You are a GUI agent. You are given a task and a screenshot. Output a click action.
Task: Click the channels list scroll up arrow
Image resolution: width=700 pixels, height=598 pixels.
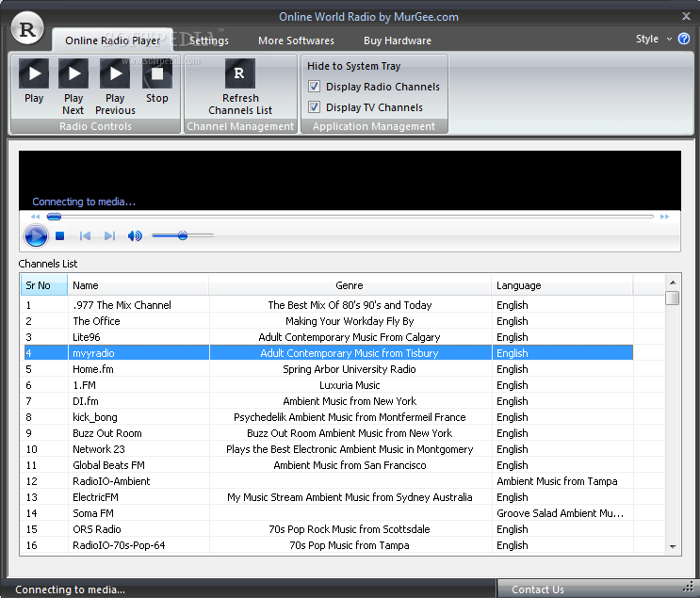[x=673, y=283]
